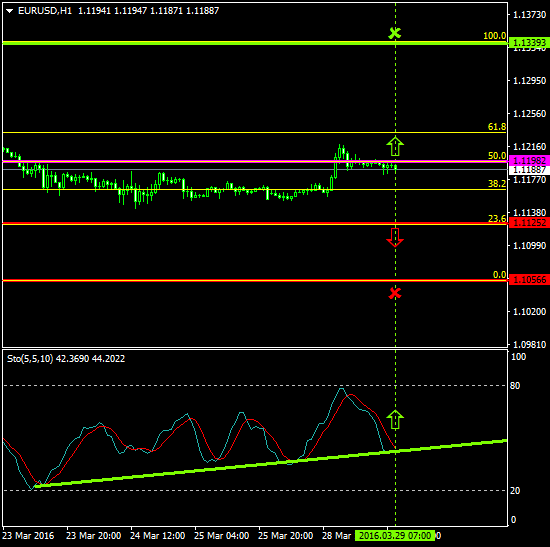Click the white 1.11887 current price label
The width and height of the screenshot is (550, 547).
(x=529, y=170)
